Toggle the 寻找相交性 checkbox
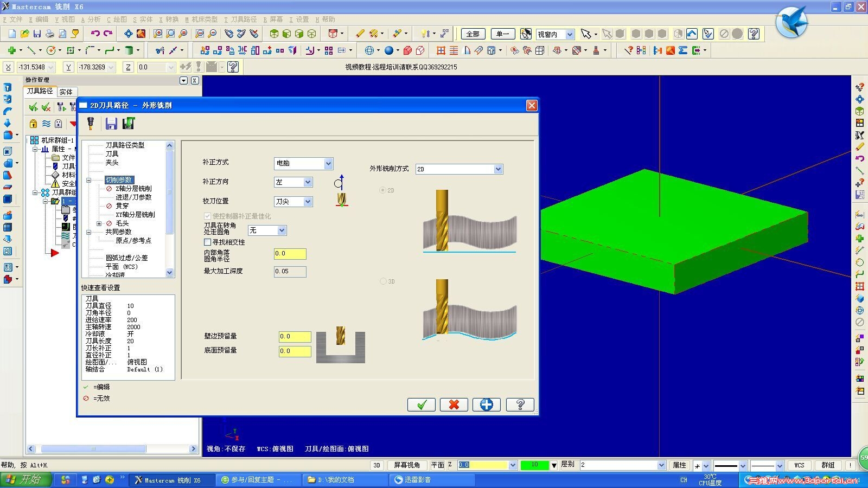Viewport: 868px width, 488px height. coord(207,242)
